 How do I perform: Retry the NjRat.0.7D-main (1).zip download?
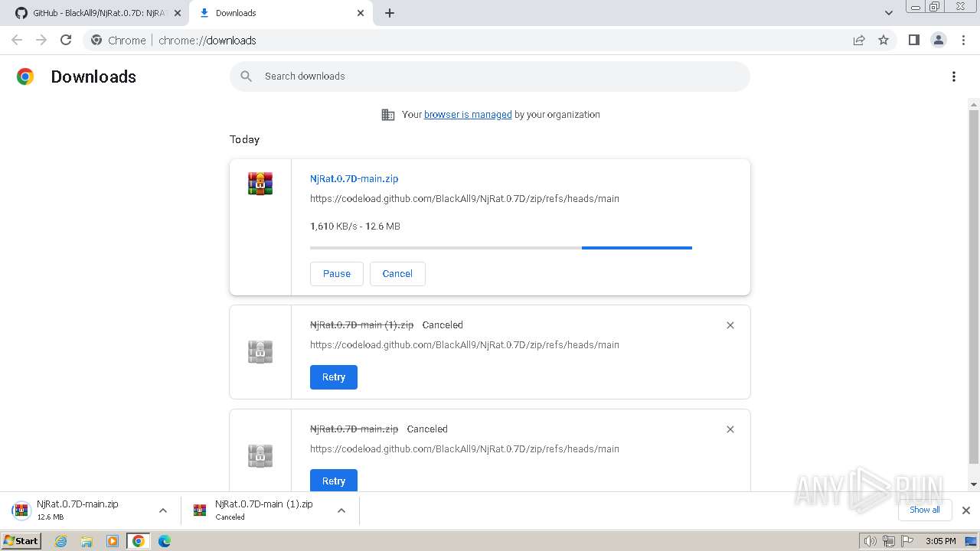tap(334, 377)
